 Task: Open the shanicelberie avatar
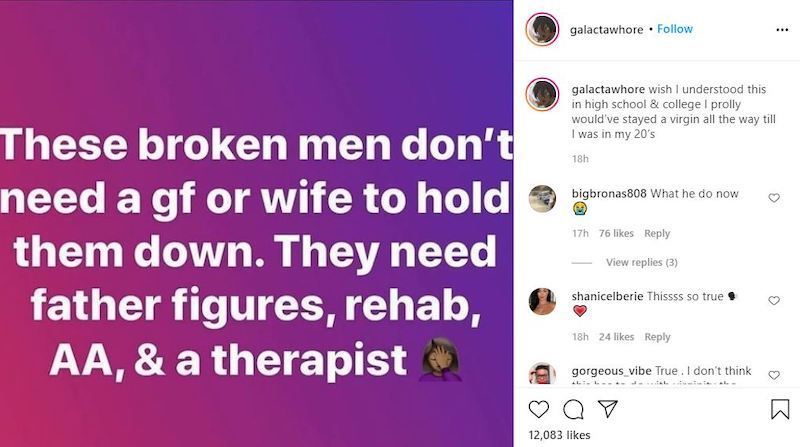tap(542, 302)
